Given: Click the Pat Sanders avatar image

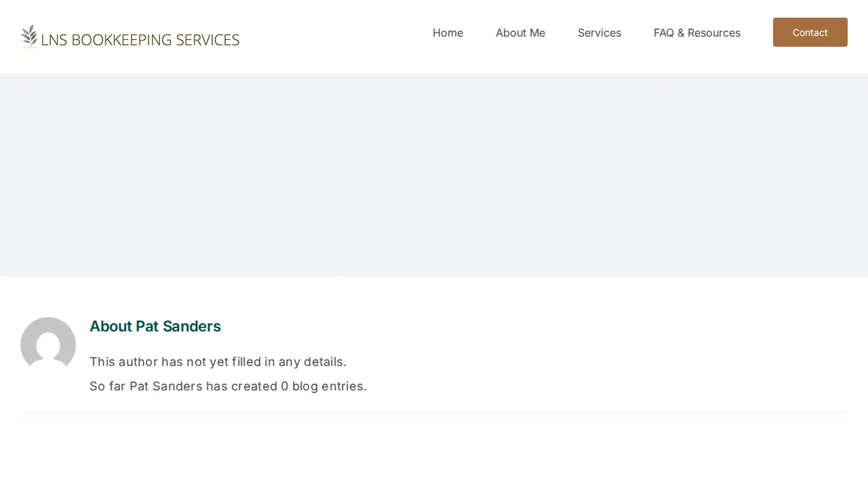Looking at the screenshot, I should (48, 344).
